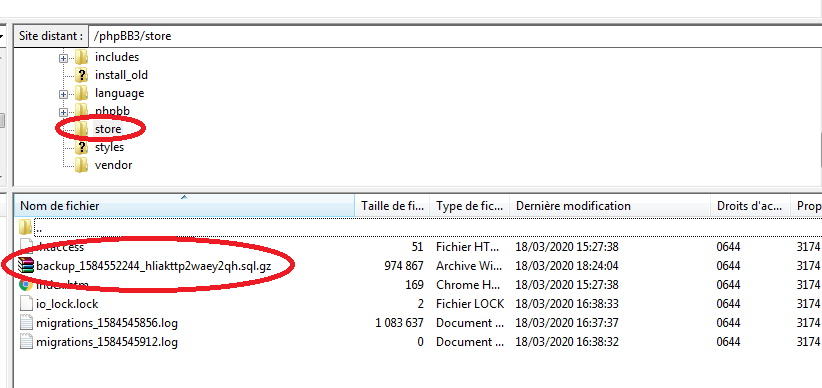Click the date 18/03/2020 16:38:32

click(567, 342)
